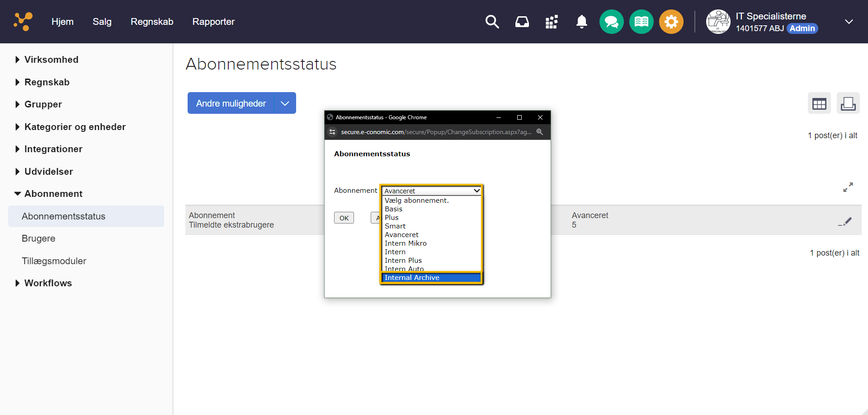Choose Intern Mikro subscription option
The height and width of the screenshot is (415, 868).
tap(406, 243)
